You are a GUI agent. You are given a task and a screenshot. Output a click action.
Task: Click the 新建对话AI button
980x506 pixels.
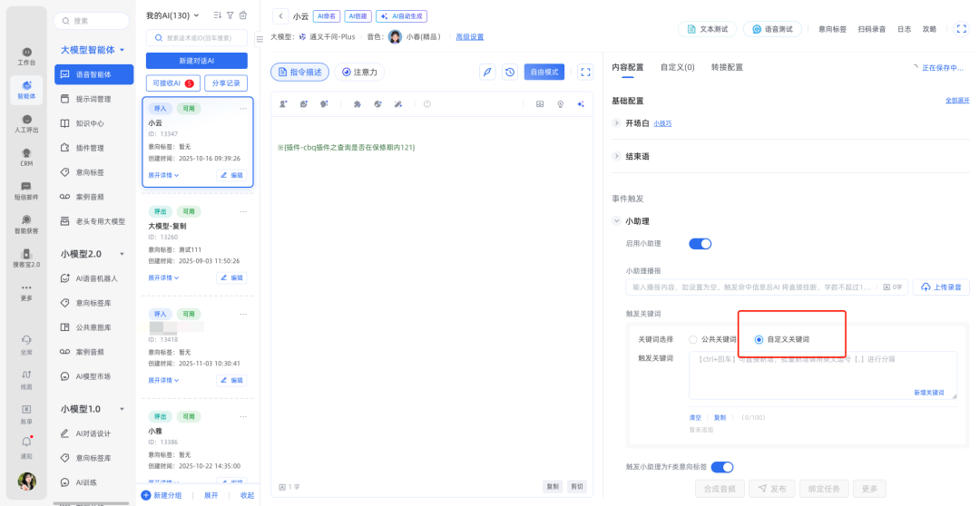click(196, 61)
